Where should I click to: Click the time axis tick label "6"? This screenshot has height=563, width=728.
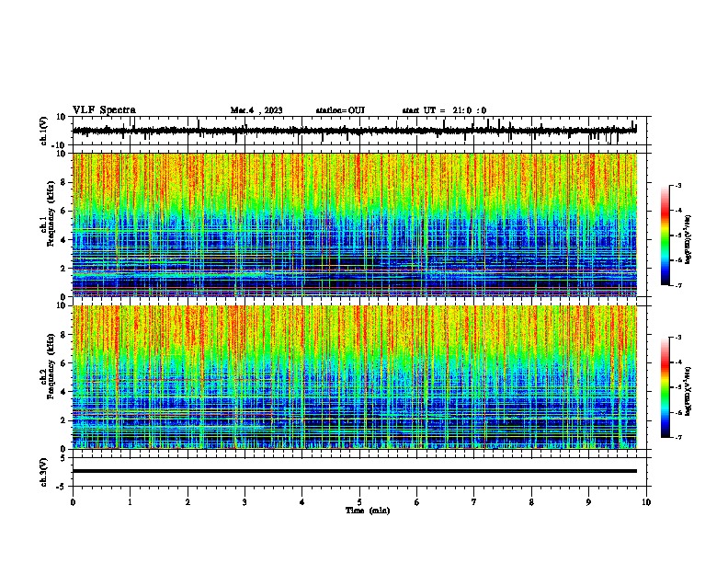tap(417, 502)
